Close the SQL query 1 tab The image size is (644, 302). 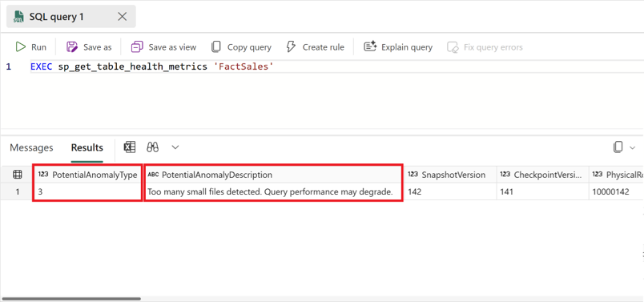(x=122, y=17)
